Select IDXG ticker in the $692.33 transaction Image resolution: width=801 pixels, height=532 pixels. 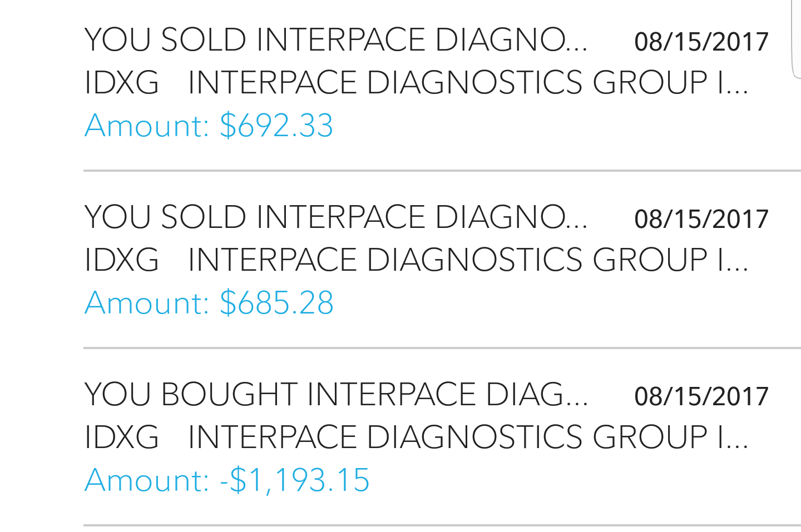tap(122, 83)
